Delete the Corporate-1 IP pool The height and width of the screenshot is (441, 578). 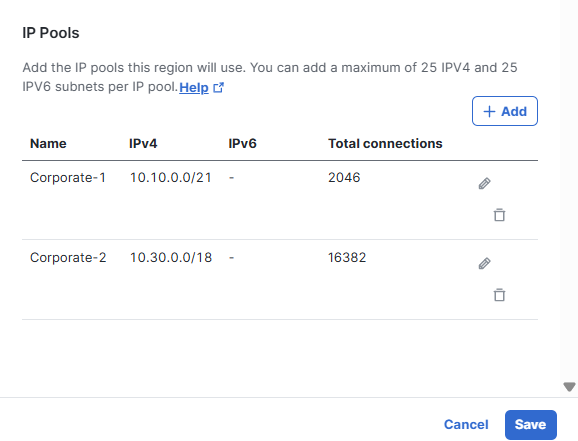point(499,215)
